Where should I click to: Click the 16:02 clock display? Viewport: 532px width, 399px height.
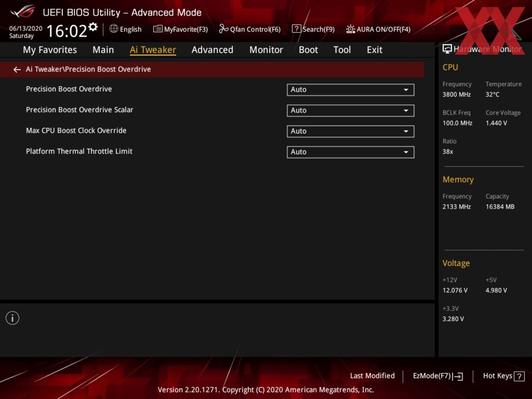pyautogui.click(x=67, y=31)
